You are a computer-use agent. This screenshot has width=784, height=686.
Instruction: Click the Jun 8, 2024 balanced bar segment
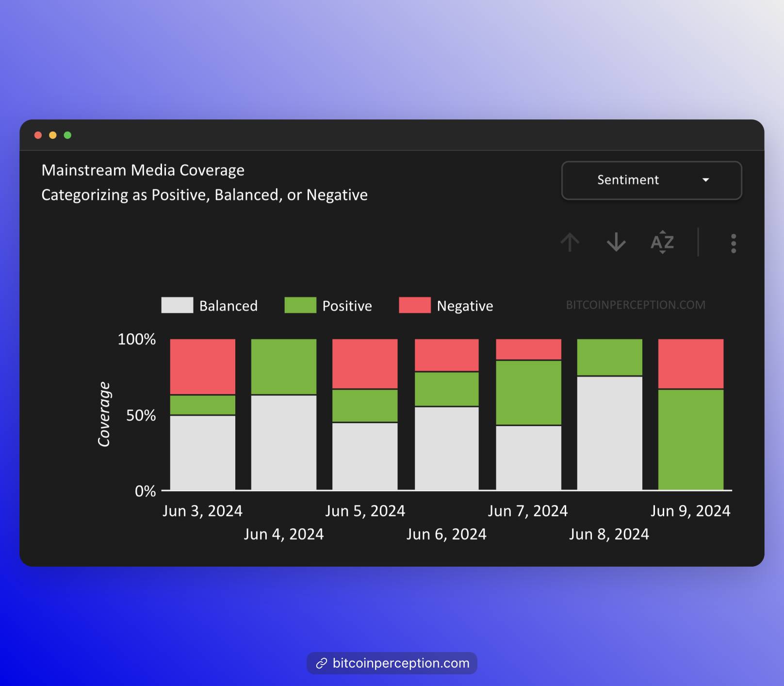tap(609, 433)
